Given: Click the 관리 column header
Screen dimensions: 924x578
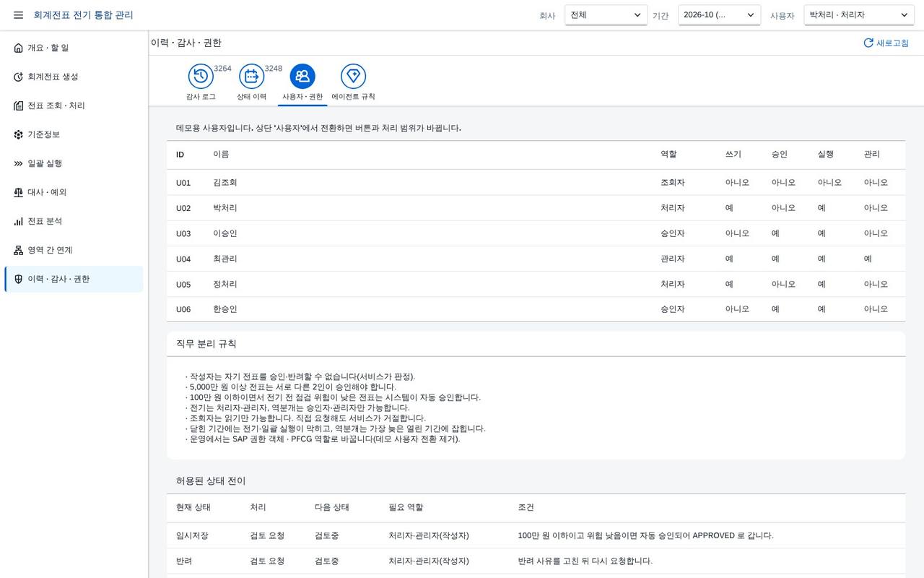Looking at the screenshot, I should [872, 154].
